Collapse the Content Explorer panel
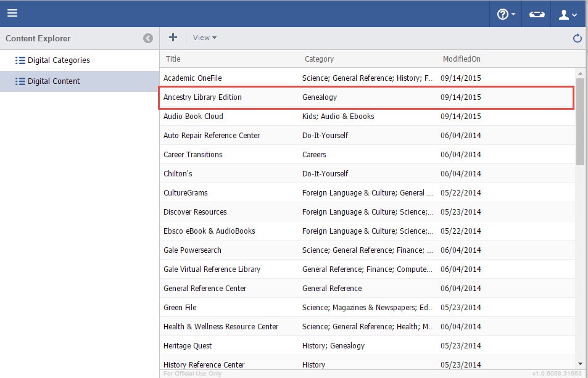588x378 pixels. click(x=148, y=38)
